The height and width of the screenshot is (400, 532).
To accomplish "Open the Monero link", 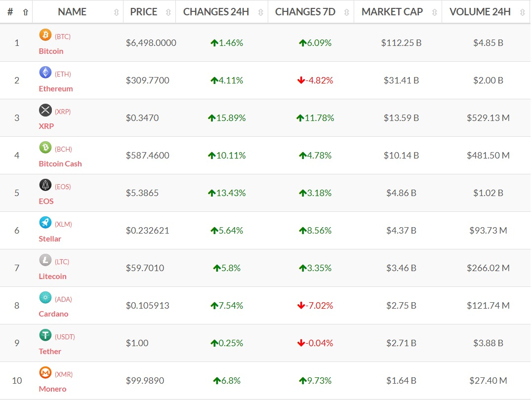I will click(52, 389).
